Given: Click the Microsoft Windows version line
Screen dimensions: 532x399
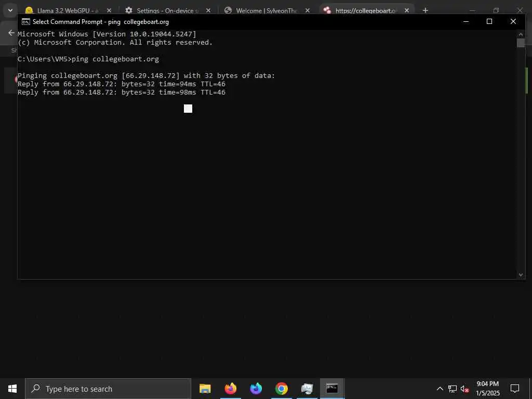Looking at the screenshot, I should pyautogui.click(x=107, y=34).
